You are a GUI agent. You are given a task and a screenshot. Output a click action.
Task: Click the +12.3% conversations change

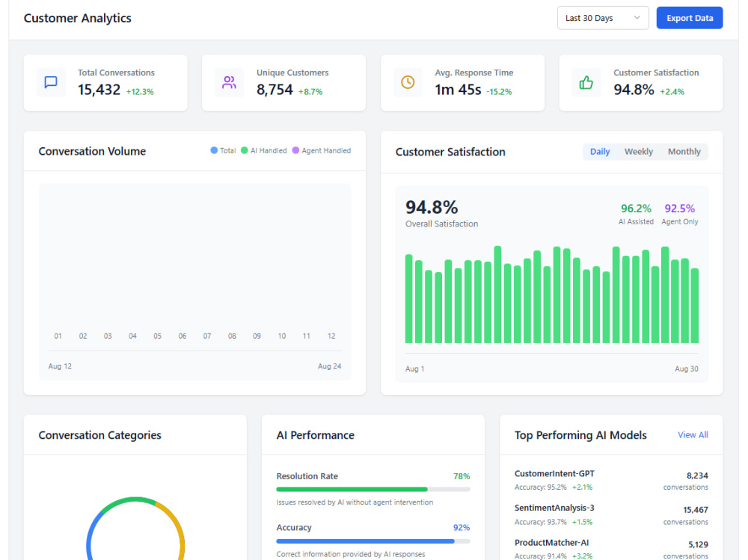click(x=140, y=91)
